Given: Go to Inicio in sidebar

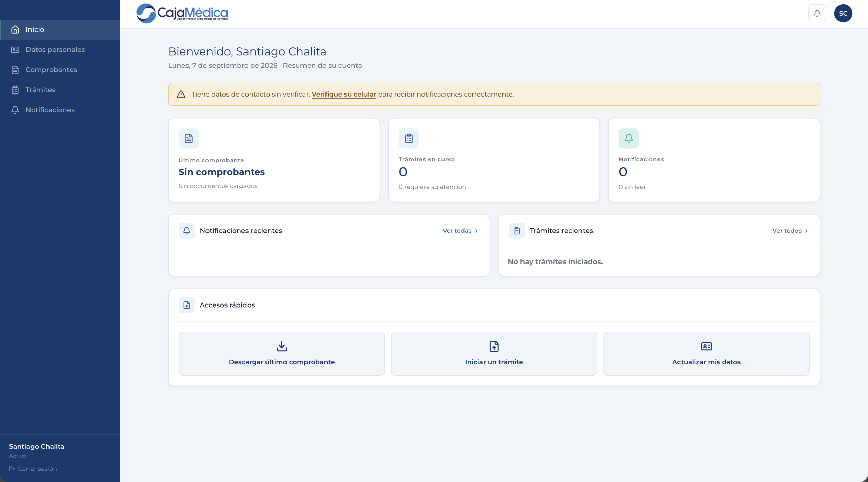Looking at the screenshot, I should 60,29.
